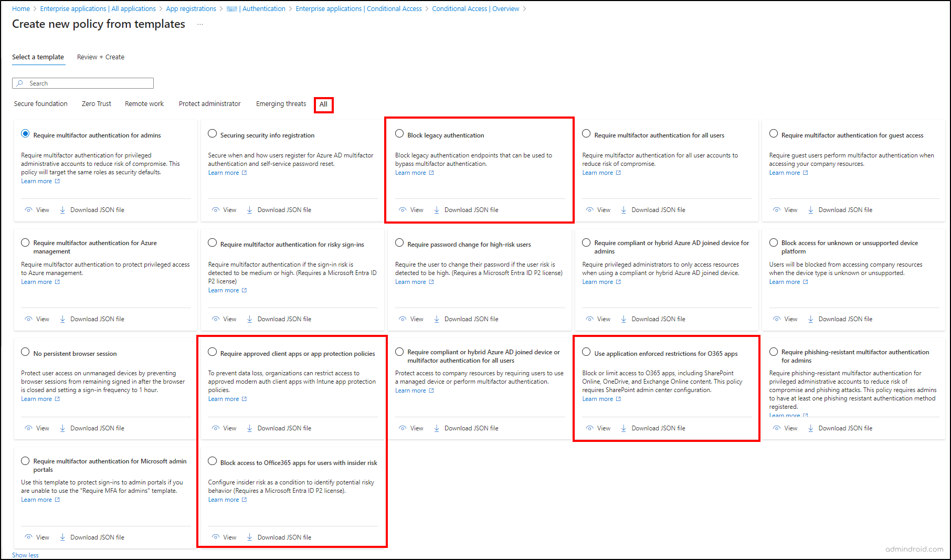Switch to the Review + Create tab
This screenshot has width=951, height=560.
(100, 57)
